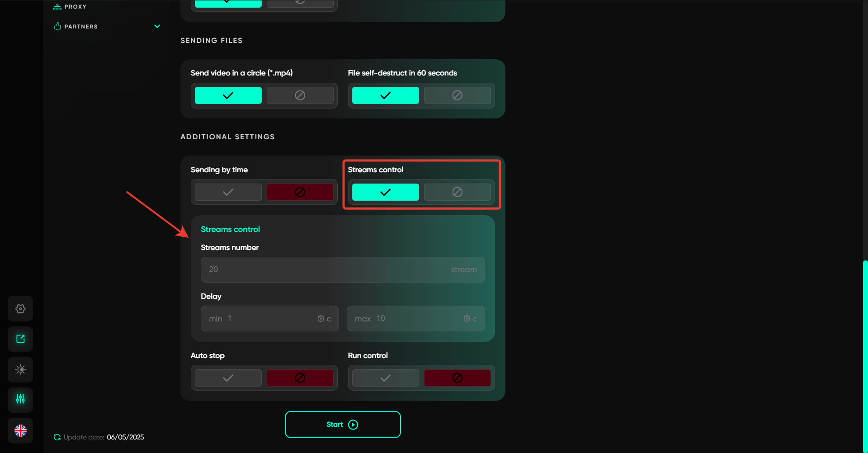Image resolution: width=868 pixels, height=453 pixels.
Task: Open the Proxy menu item
Action: coord(75,7)
